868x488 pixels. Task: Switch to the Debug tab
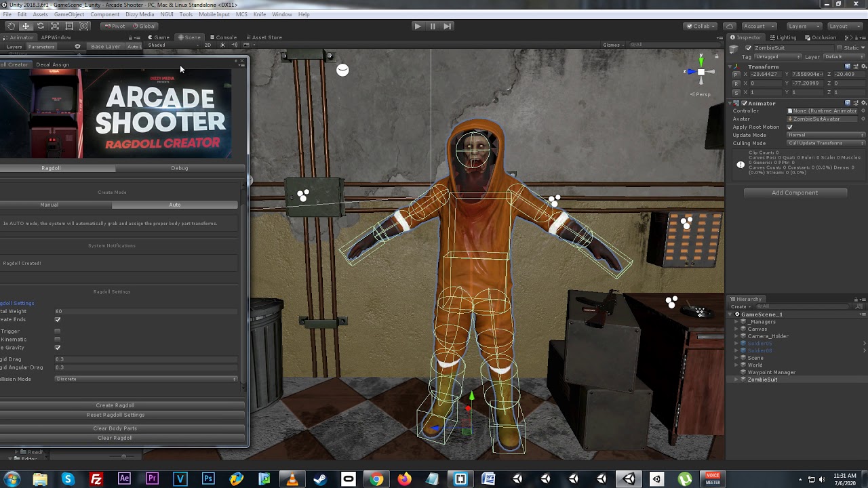(x=180, y=168)
